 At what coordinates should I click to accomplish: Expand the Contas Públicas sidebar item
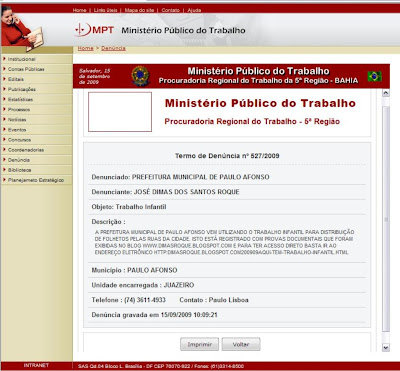37,69
